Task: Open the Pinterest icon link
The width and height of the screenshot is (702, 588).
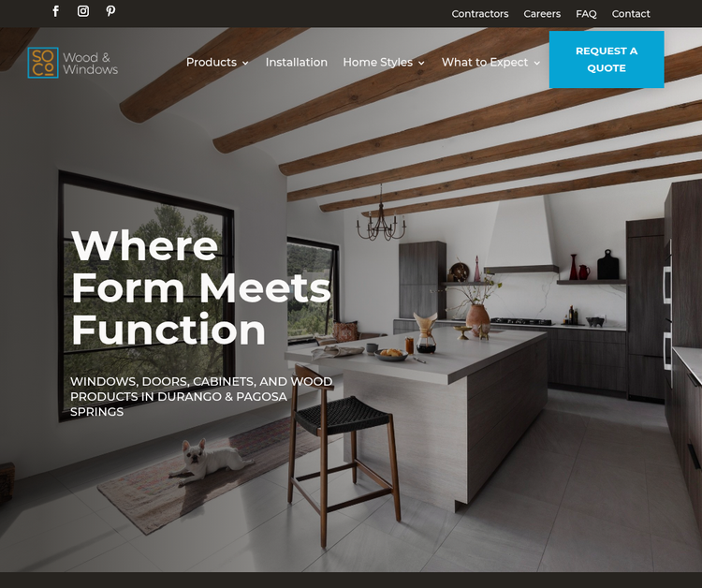Action: pos(110,11)
